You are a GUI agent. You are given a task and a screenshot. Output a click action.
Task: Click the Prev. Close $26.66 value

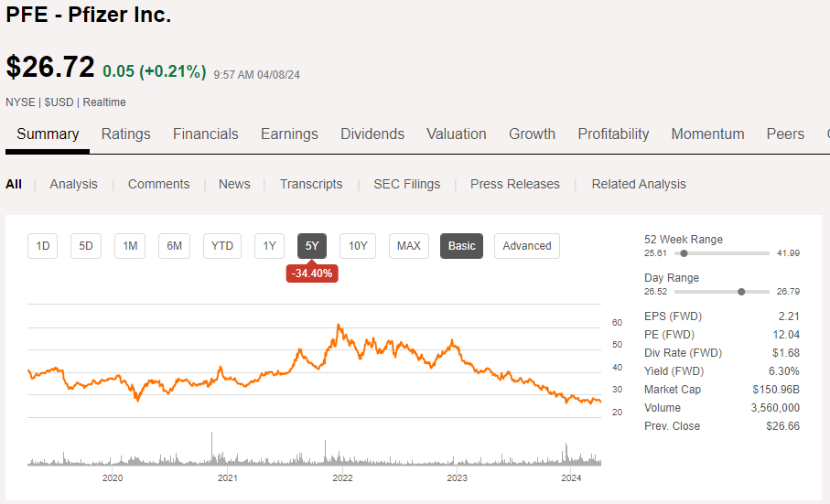point(783,426)
